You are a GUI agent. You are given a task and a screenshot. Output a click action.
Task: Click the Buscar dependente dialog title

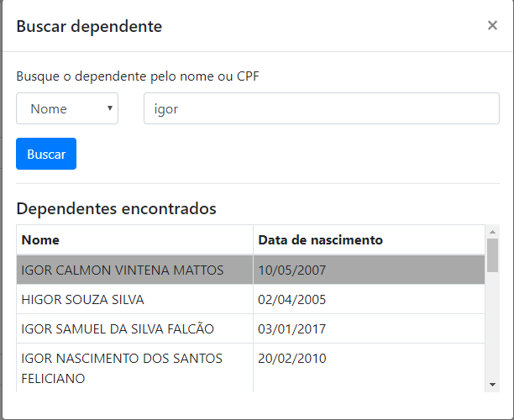tap(89, 26)
